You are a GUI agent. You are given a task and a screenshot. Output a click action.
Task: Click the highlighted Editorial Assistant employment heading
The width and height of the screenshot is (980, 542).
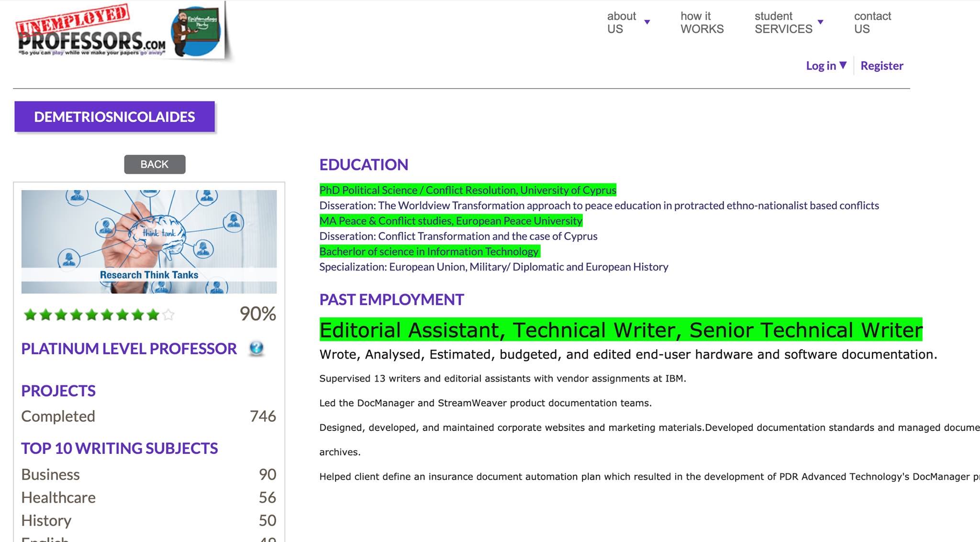coord(620,330)
